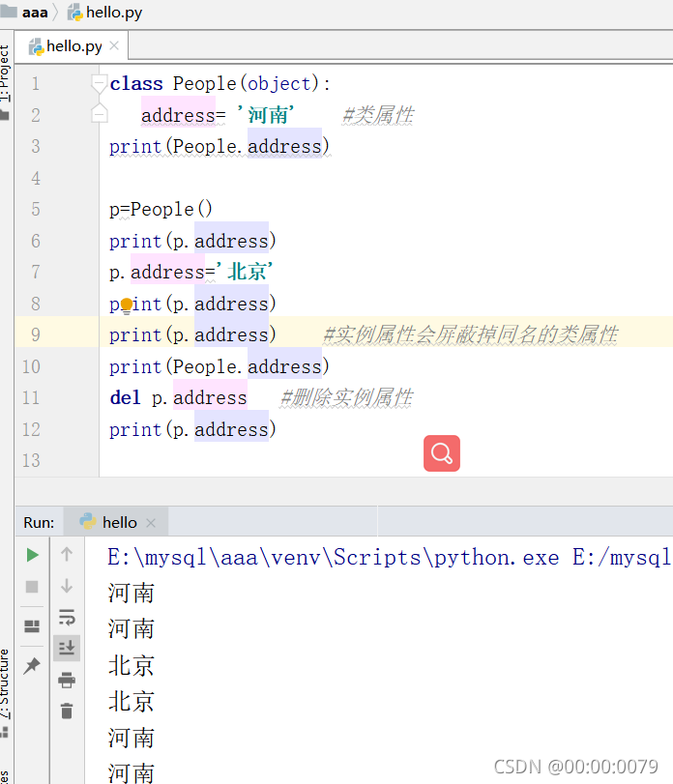Click print(People.address) on line 10
The image size is (673, 784).
[x=219, y=367]
